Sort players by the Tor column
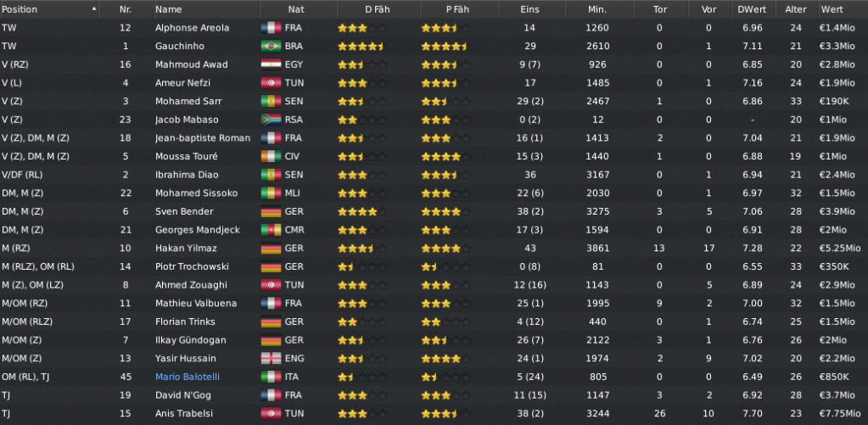The image size is (868, 425). pyautogui.click(x=660, y=9)
